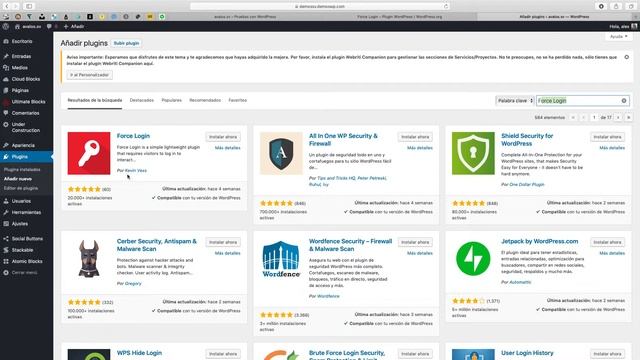The height and width of the screenshot is (360, 640).
Task: Click Ir al Personalizador button
Action: click(89, 75)
